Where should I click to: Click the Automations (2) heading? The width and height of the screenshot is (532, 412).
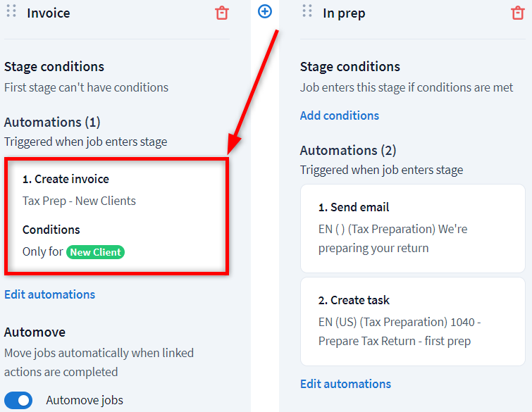tap(348, 150)
